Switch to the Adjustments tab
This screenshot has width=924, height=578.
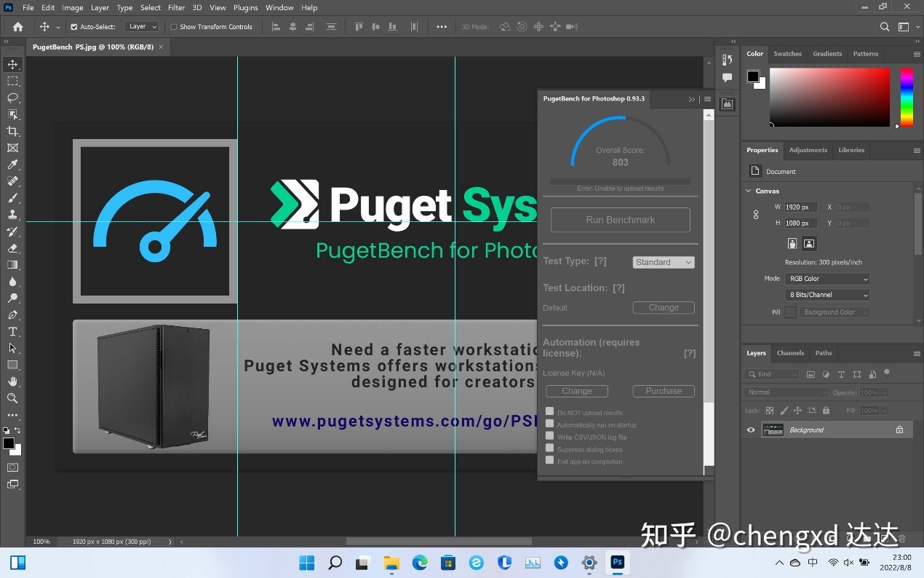click(x=808, y=150)
